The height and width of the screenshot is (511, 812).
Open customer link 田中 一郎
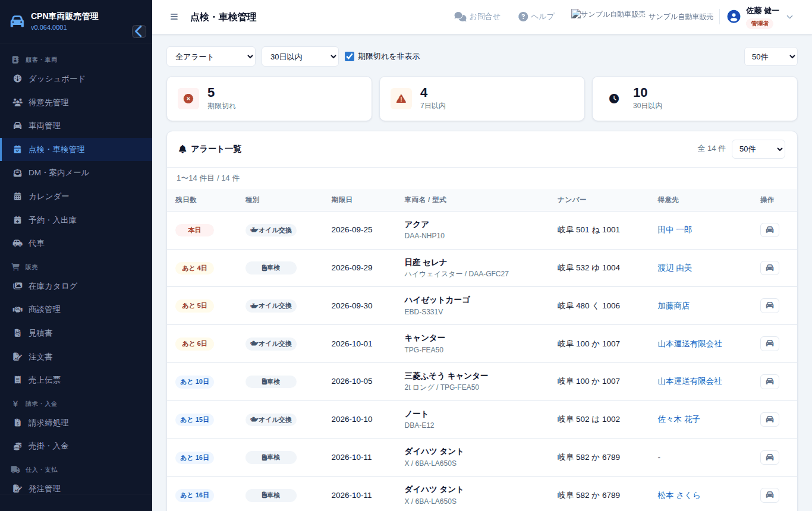coord(675,230)
